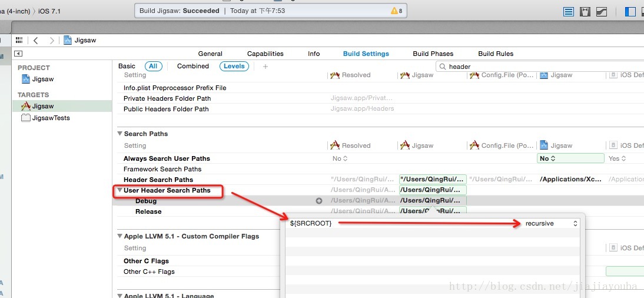The height and width of the screenshot is (298, 644).
Task: Open the build warnings indicator showing 8
Action: tap(397, 11)
